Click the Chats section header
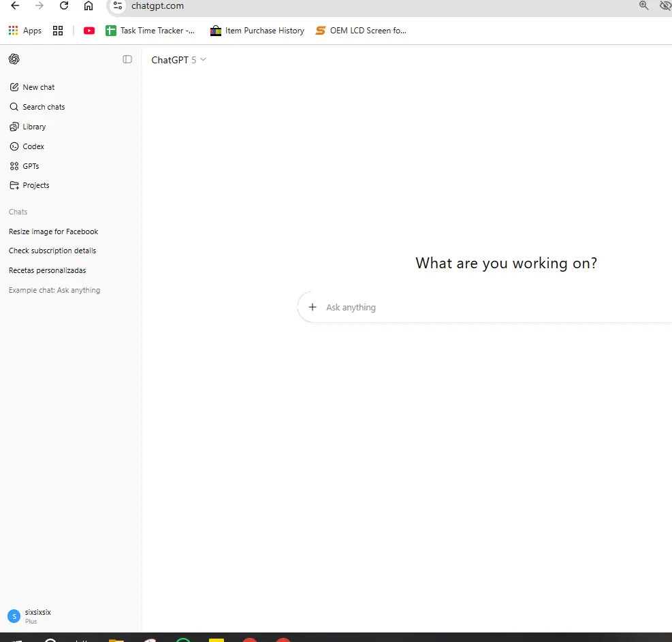This screenshot has width=672, height=642. tap(18, 212)
